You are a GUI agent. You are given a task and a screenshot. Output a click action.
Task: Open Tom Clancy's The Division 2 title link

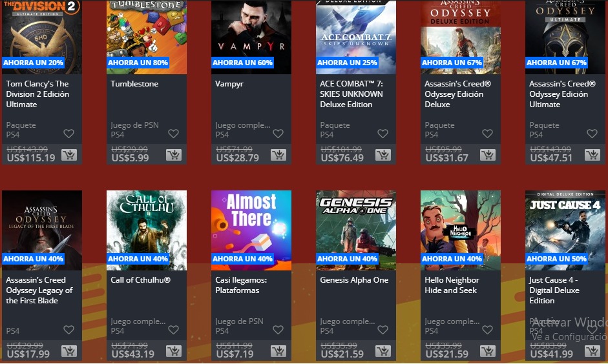(37, 94)
